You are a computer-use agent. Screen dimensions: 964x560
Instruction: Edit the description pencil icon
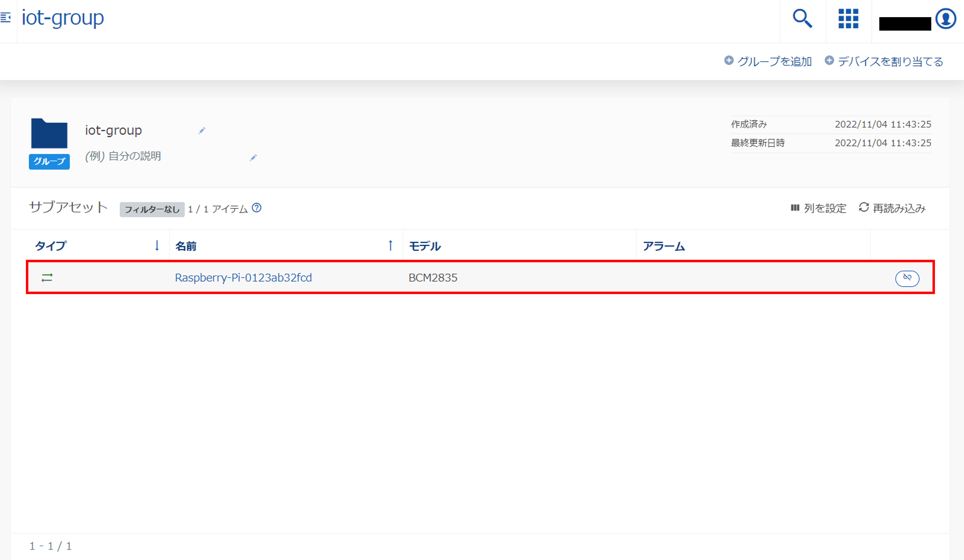pos(253,157)
